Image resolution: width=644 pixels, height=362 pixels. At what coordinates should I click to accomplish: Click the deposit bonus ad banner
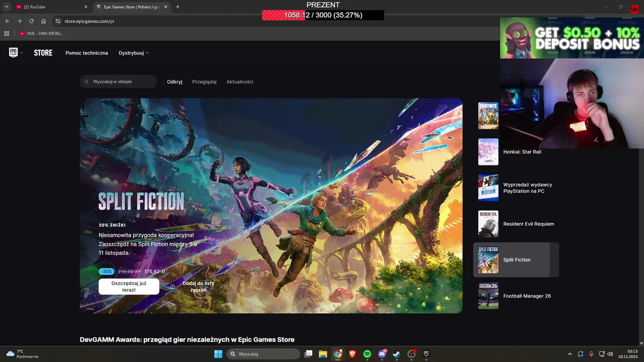(572, 38)
